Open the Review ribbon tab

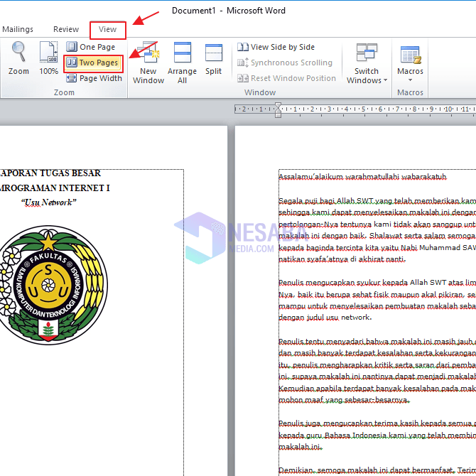(66, 29)
